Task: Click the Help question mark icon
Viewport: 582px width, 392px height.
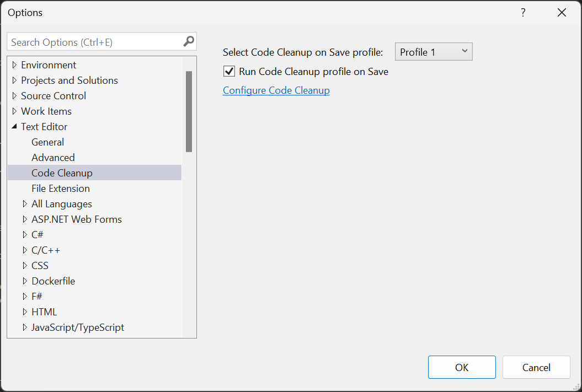Action: click(x=523, y=13)
